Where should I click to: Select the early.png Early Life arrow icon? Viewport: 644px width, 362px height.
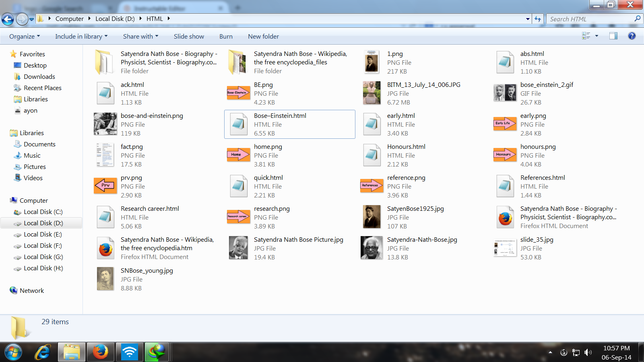[505, 124]
